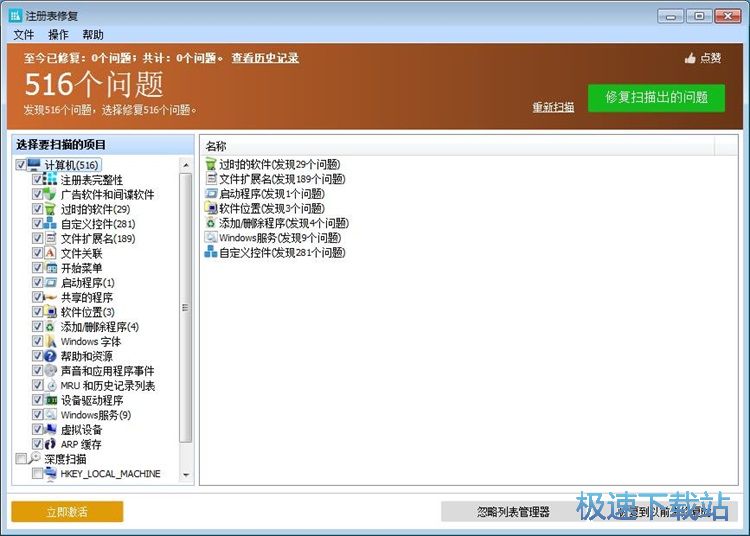Select result 文件扩展名(发现189个问题)
Viewport: 750px width, 536px height.
(x=282, y=179)
